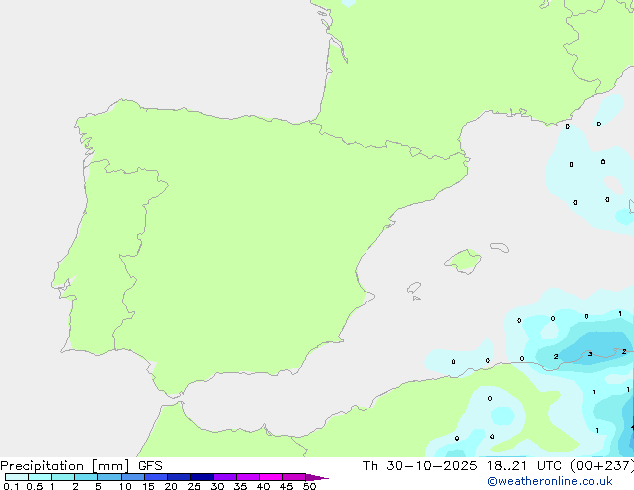Pick the 45–50 mm legend swatch

click(x=294, y=477)
